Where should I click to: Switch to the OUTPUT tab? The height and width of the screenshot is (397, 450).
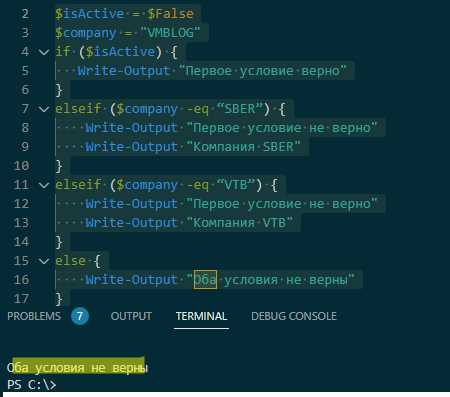click(131, 316)
